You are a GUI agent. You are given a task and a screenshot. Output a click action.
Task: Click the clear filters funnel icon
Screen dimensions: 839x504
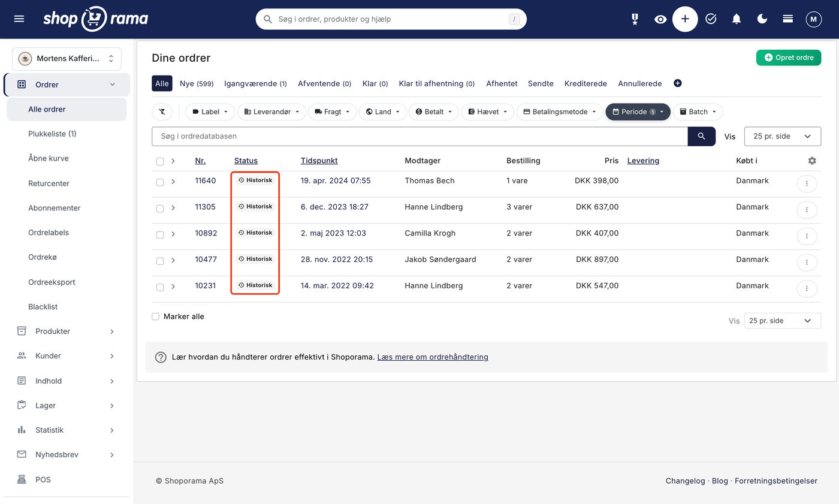pos(162,111)
